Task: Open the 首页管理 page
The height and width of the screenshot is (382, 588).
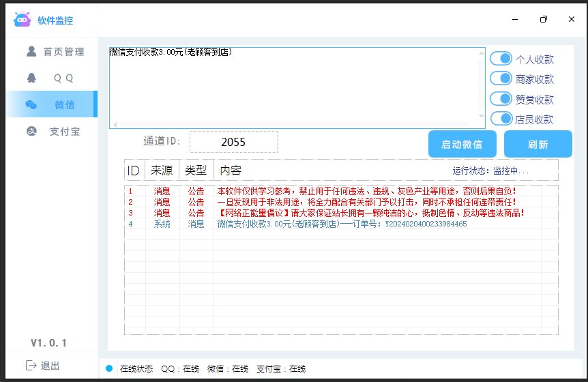Action: (52, 51)
